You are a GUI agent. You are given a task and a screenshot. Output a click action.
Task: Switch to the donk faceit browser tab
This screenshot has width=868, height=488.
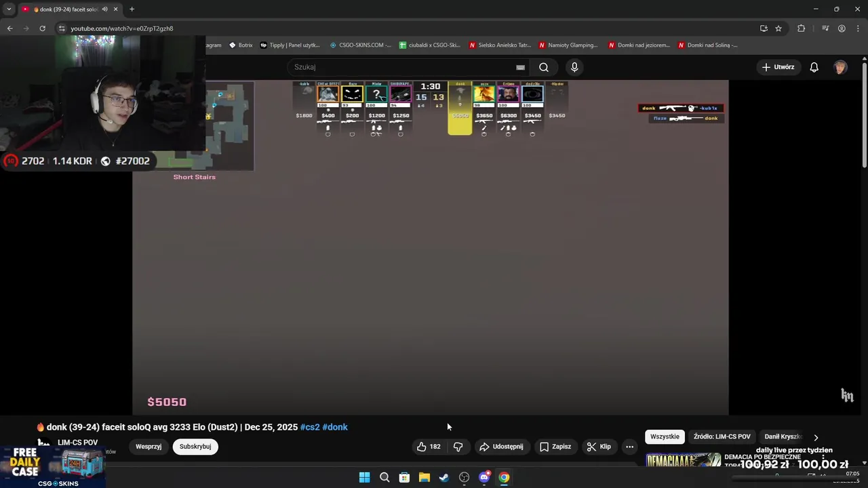click(x=66, y=9)
